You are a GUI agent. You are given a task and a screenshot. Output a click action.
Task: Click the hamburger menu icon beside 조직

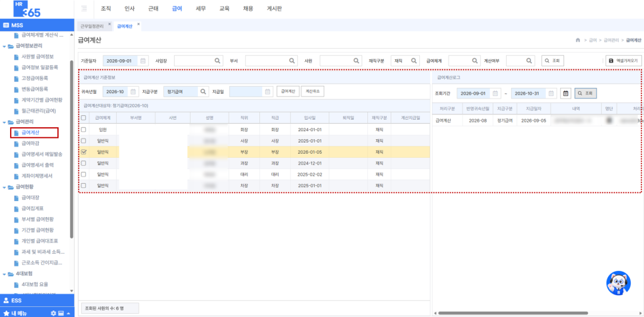point(84,8)
